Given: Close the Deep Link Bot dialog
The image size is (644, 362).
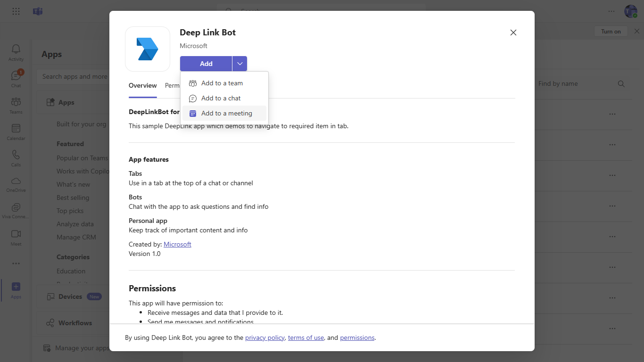Looking at the screenshot, I should pos(513,33).
